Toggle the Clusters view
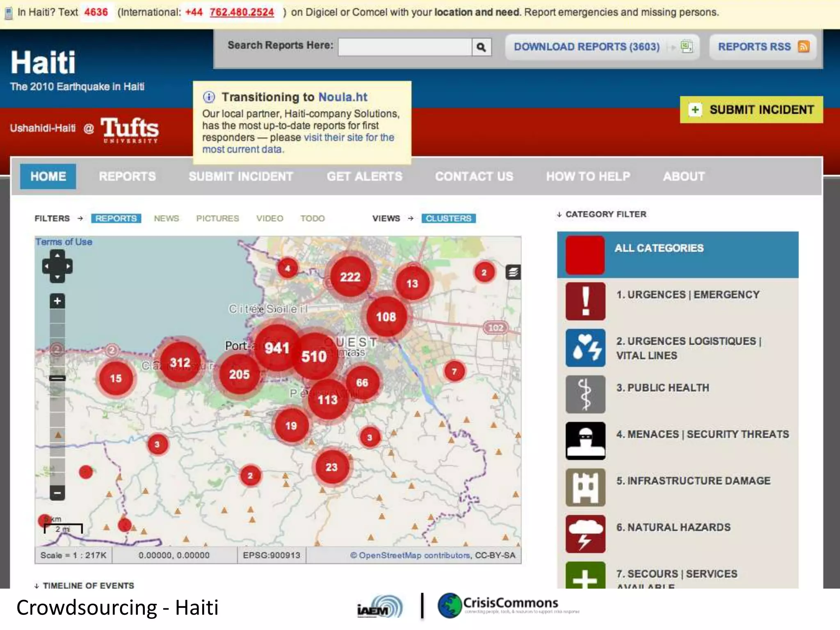The image size is (840, 630). (449, 218)
